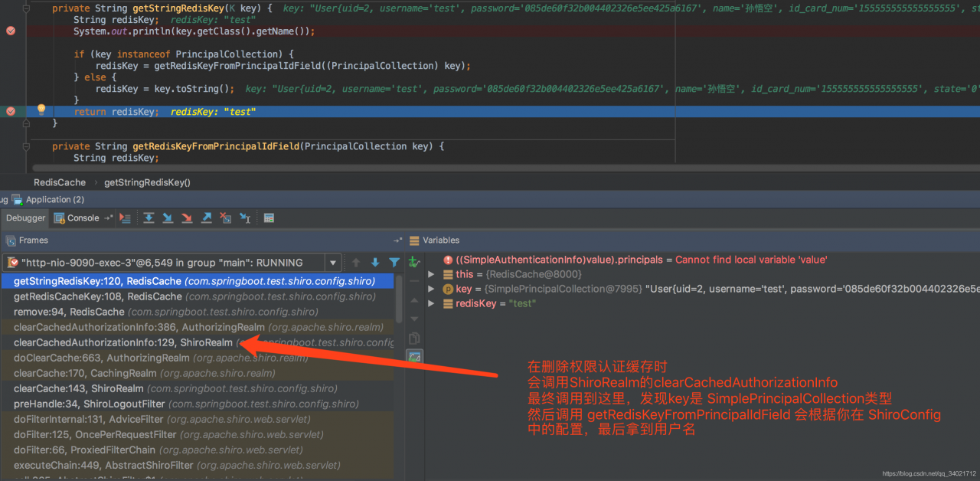Switch to the Console tab
Viewport: 980px width, 481px height.
point(77,218)
